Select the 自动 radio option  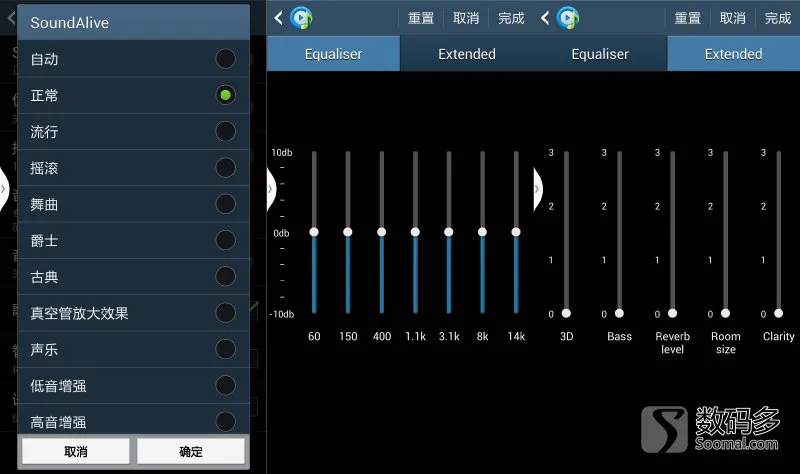225,59
